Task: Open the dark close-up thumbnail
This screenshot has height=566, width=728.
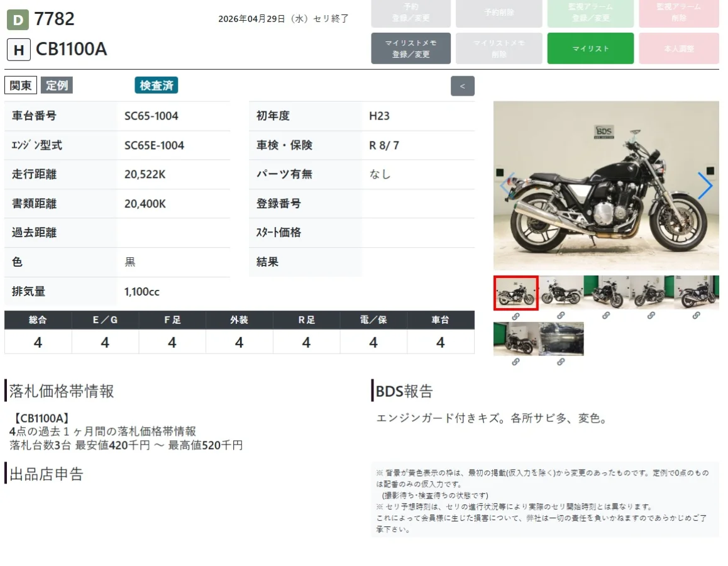Action: (561, 339)
